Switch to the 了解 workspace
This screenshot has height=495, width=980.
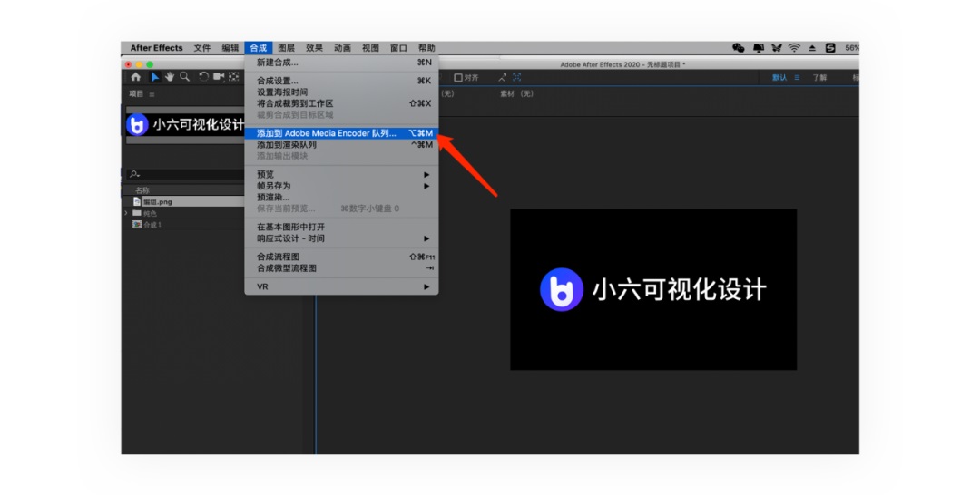tap(819, 77)
